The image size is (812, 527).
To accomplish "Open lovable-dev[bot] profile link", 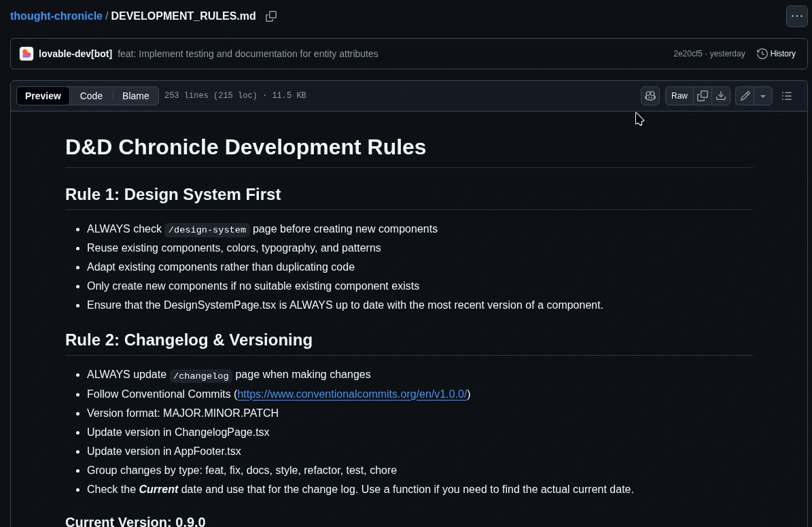I will tap(75, 54).
